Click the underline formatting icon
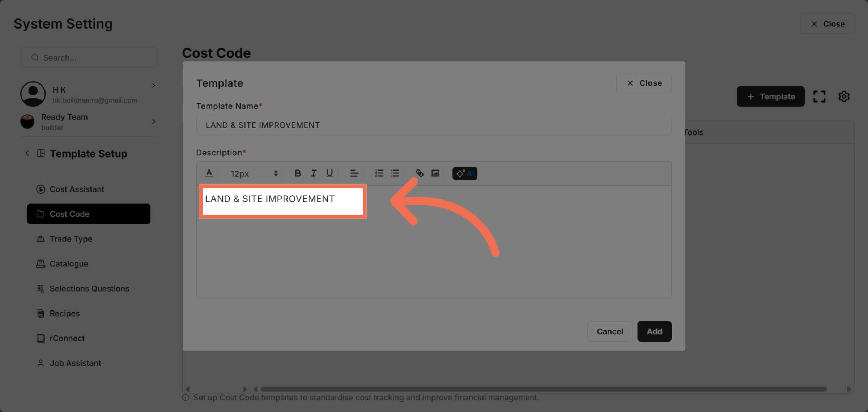 click(329, 173)
